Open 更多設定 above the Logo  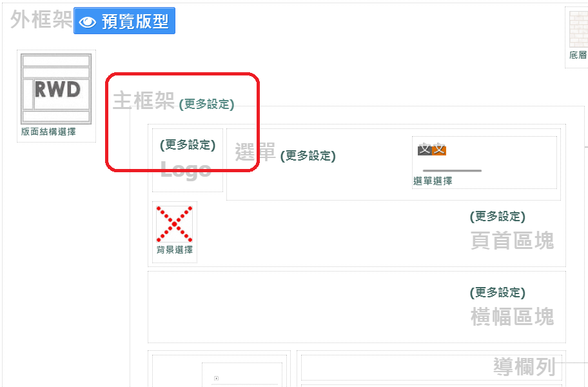[188, 144]
